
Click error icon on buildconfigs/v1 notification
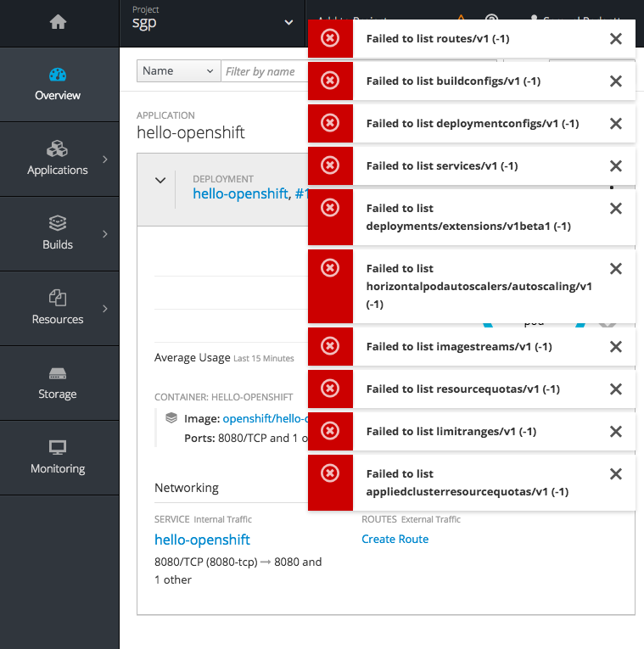pos(330,81)
